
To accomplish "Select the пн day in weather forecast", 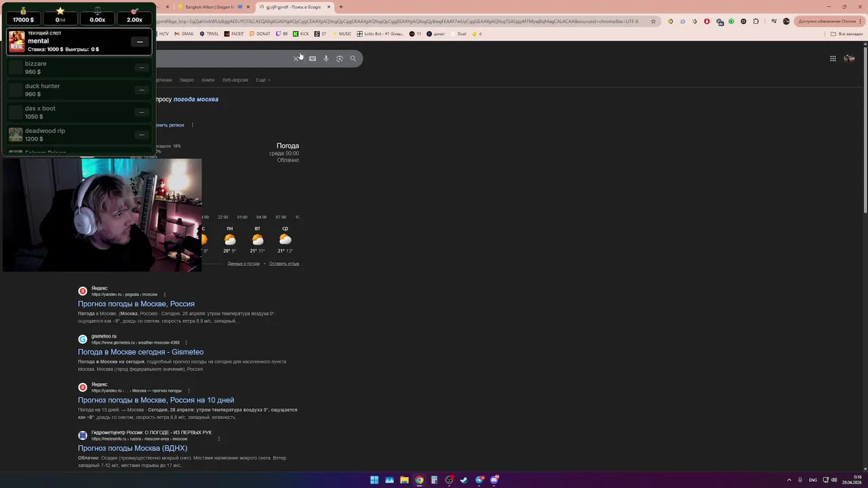I will pyautogui.click(x=230, y=239).
